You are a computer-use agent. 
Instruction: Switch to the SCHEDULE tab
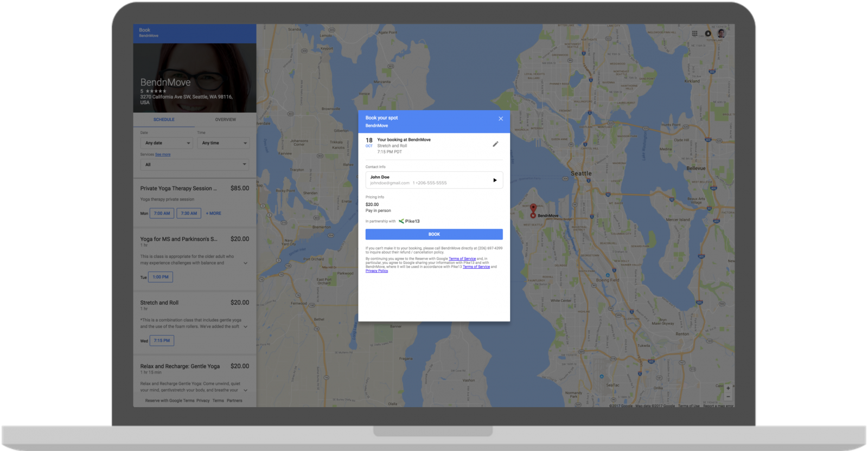164,119
